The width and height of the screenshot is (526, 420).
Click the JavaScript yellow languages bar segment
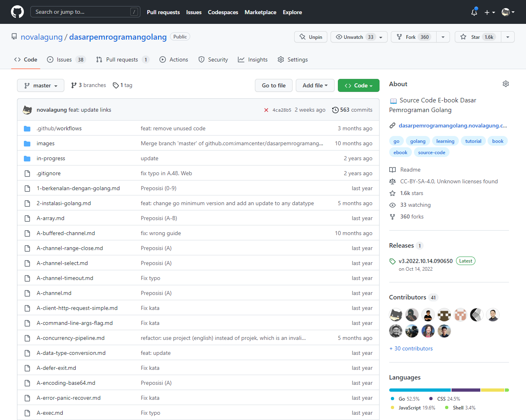pos(493,390)
